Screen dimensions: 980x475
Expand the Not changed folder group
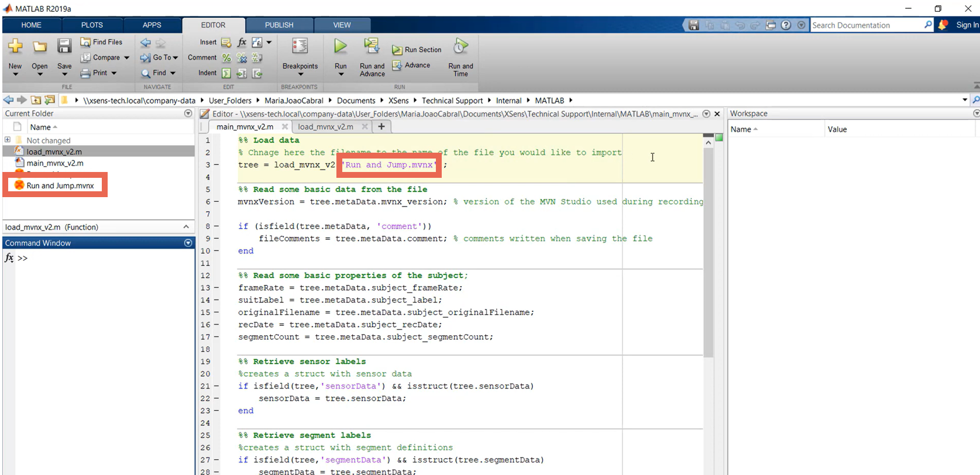pyautogui.click(x=8, y=140)
